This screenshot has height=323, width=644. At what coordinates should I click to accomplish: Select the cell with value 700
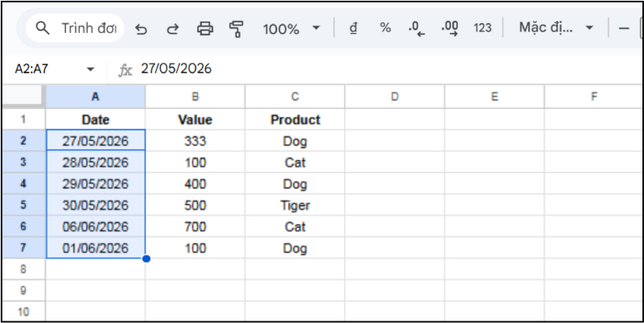point(195,227)
